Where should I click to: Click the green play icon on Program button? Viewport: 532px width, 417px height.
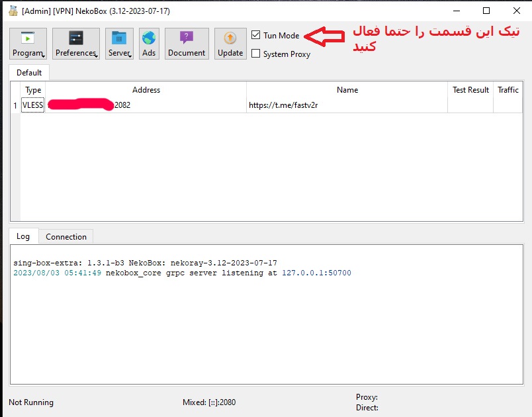point(27,37)
